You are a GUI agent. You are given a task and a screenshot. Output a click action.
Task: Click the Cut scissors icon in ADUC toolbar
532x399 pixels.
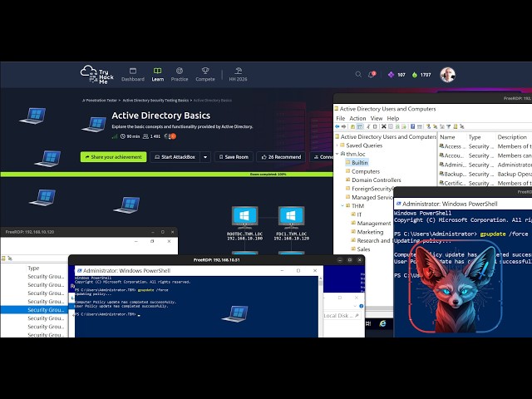click(368, 126)
